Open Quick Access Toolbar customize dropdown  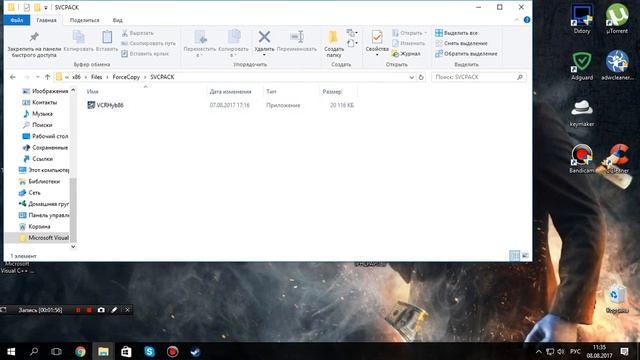pyautogui.click(x=46, y=7)
